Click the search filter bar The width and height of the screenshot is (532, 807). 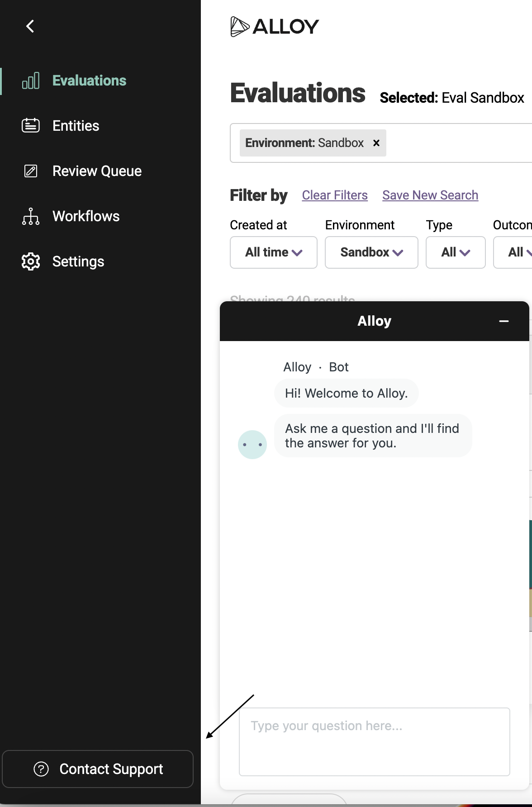381,143
